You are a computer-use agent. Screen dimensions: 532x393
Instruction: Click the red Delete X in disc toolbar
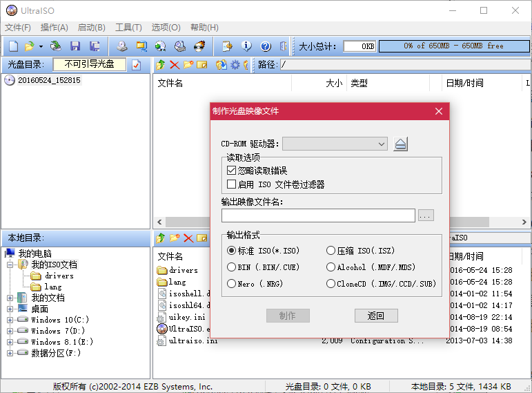click(x=175, y=64)
